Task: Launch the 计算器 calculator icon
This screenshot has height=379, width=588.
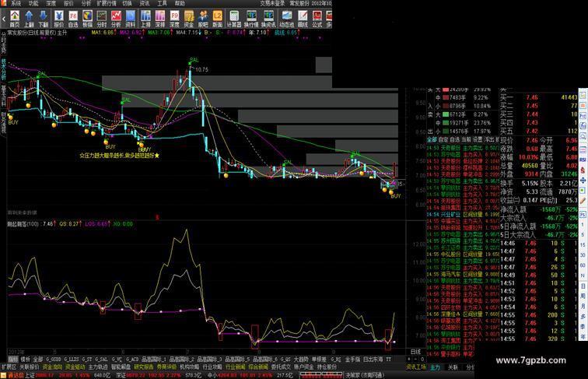Action: coord(234,19)
